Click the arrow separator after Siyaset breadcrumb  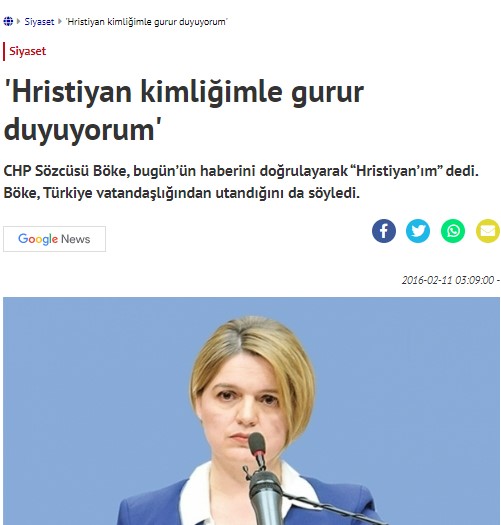[60, 21]
